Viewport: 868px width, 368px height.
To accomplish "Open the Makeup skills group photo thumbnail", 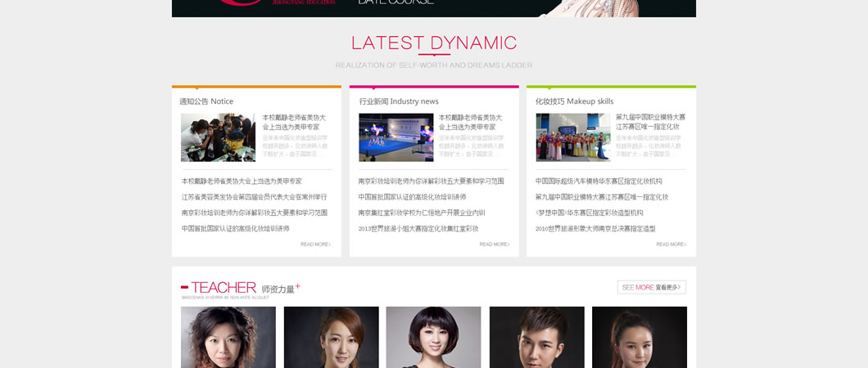I will coord(573,137).
